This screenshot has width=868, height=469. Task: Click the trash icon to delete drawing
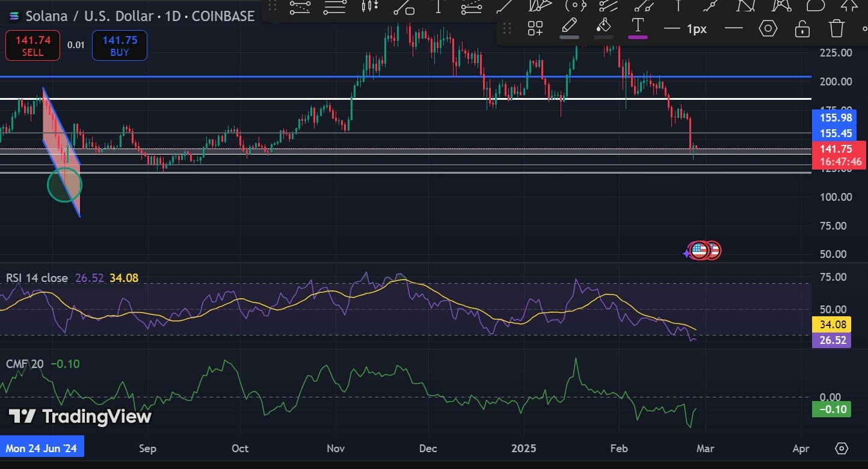pos(837,28)
